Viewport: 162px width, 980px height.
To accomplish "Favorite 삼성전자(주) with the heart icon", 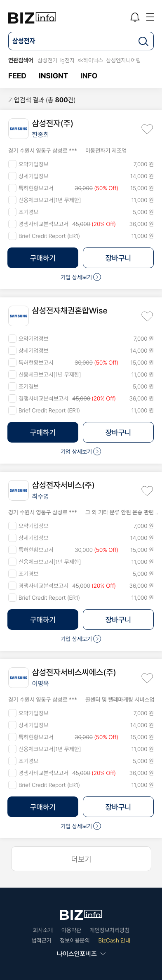I will [x=147, y=129].
